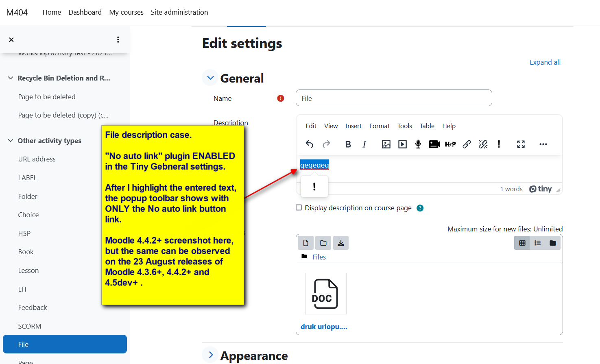Undo the last editor action
This screenshot has height=364, width=600.
pyautogui.click(x=309, y=144)
